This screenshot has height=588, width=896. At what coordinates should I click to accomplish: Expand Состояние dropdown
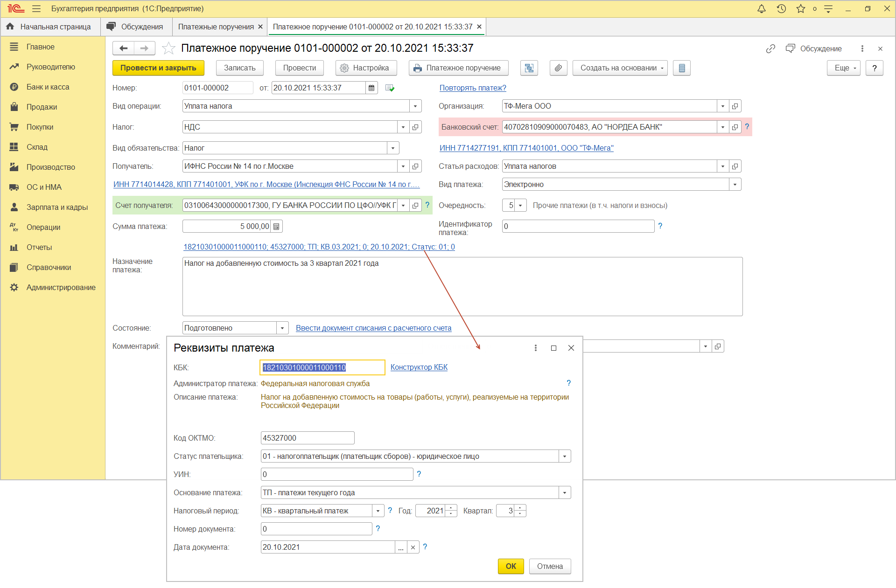[x=282, y=328]
